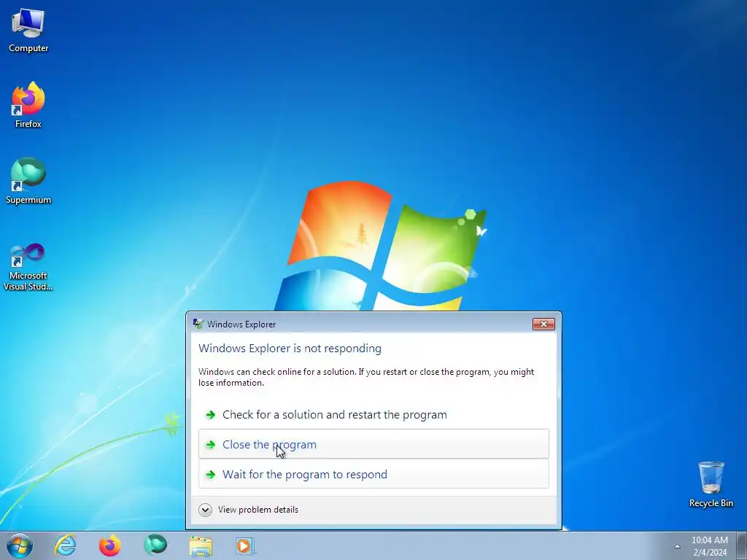Screen dimensions: 747x560
Task: Open the Windows Start menu orb
Action: pos(20,545)
